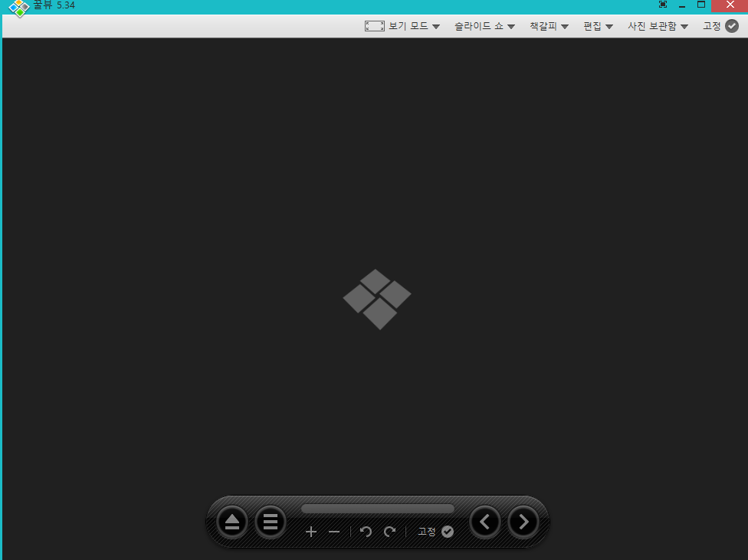This screenshot has height=560, width=748.
Task: Open the 보기 모드 dropdown
Action: click(414, 26)
